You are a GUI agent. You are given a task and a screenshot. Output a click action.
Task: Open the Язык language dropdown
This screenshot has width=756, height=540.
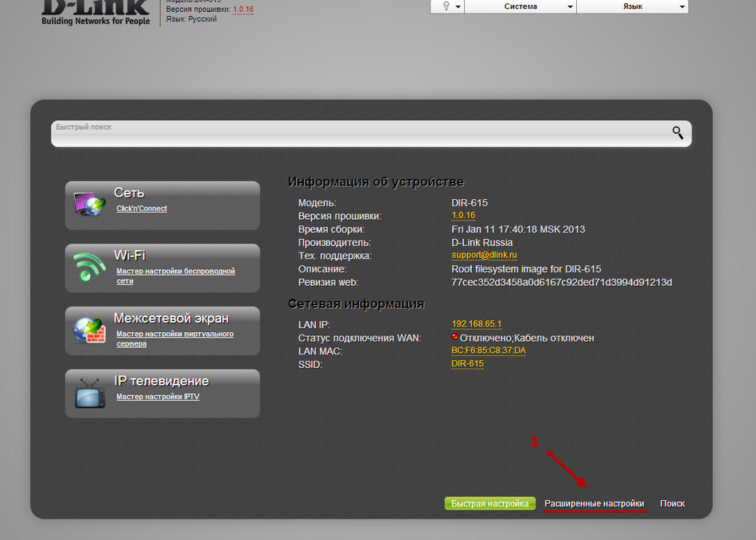tap(633, 6)
